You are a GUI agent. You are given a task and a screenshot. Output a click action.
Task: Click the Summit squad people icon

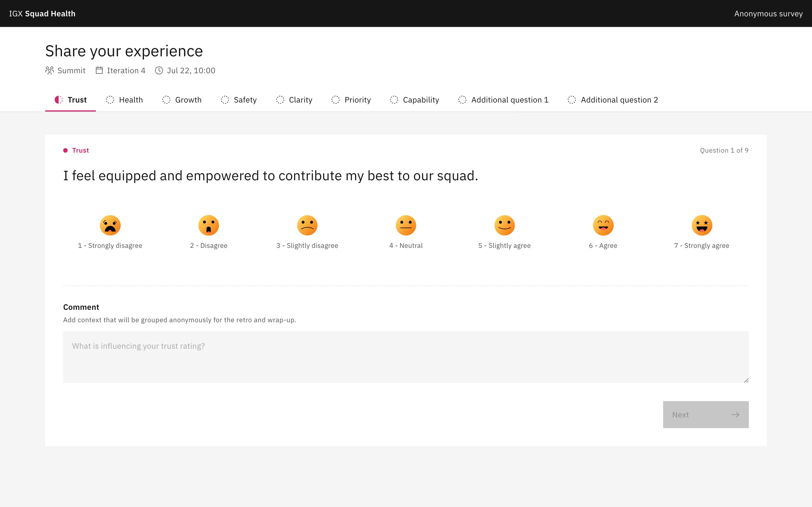(50, 70)
